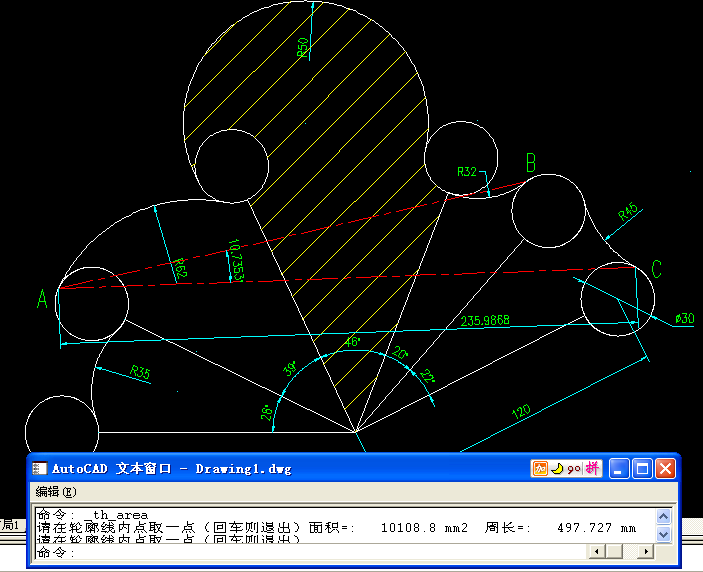Click the orange 加 icon on the IME bar
The width and height of the screenshot is (703, 572).
(x=540, y=469)
